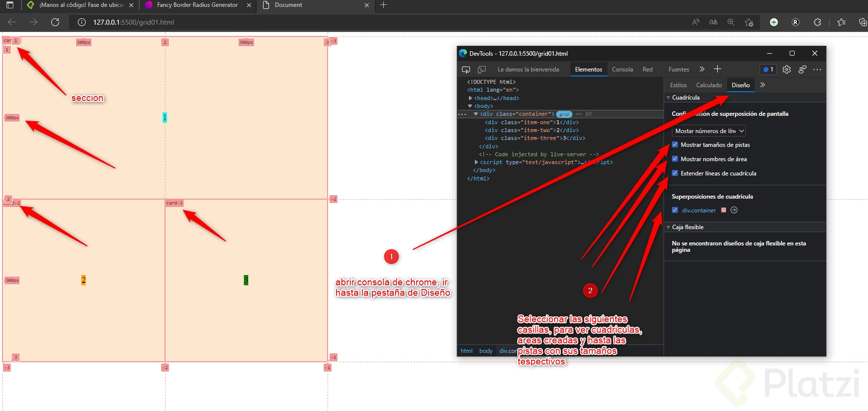Show more sidebar pane tabs after Diseño
Image resolution: width=868 pixels, height=411 pixels.
(x=763, y=85)
